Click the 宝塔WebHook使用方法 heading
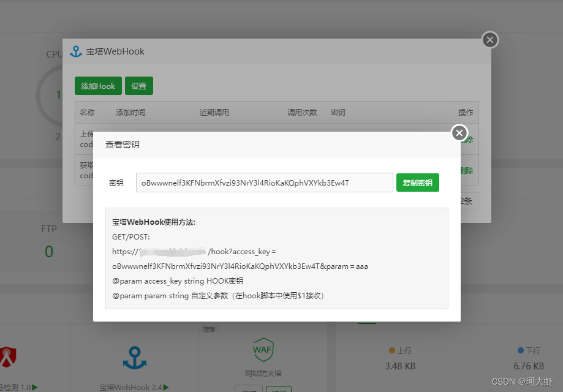The image size is (563, 392). pos(154,222)
